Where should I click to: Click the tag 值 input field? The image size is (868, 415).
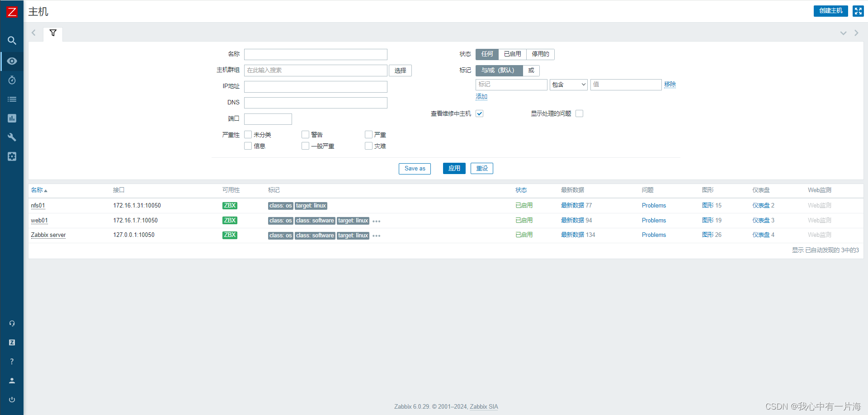point(626,85)
